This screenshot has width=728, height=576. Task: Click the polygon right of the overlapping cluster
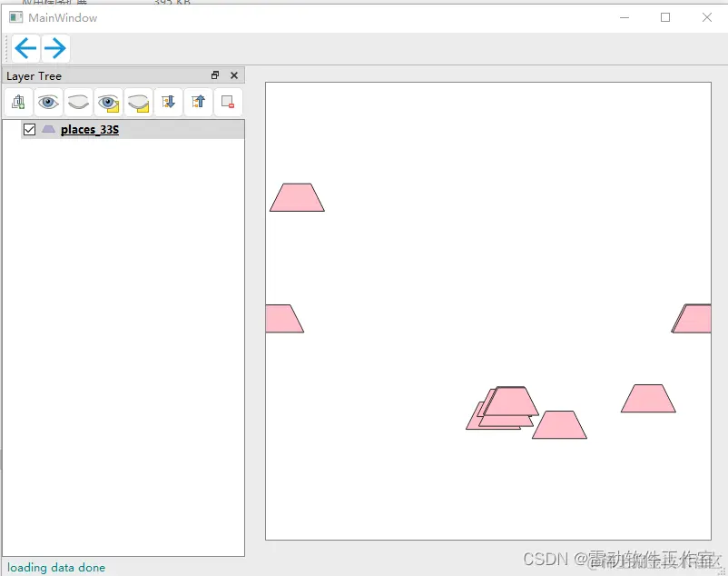[x=559, y=425]
